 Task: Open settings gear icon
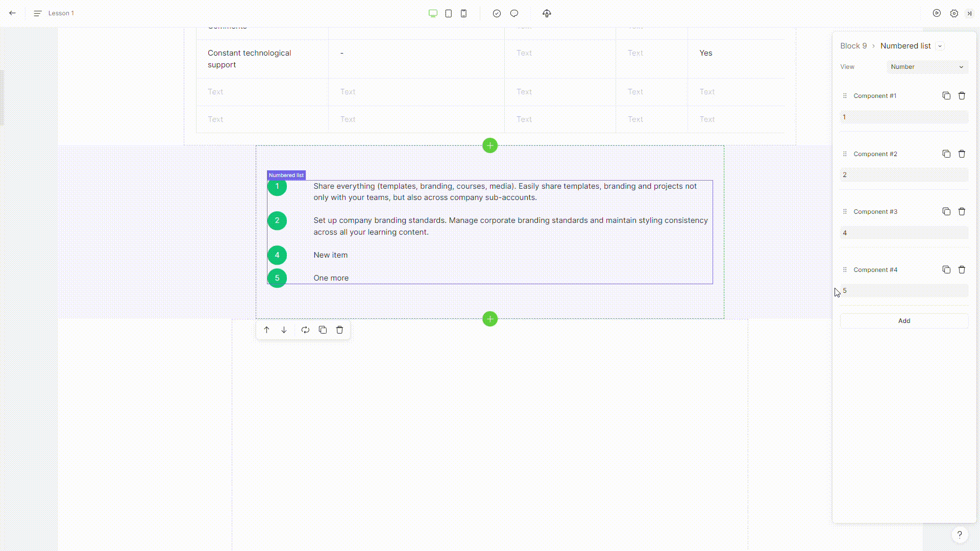954,13
